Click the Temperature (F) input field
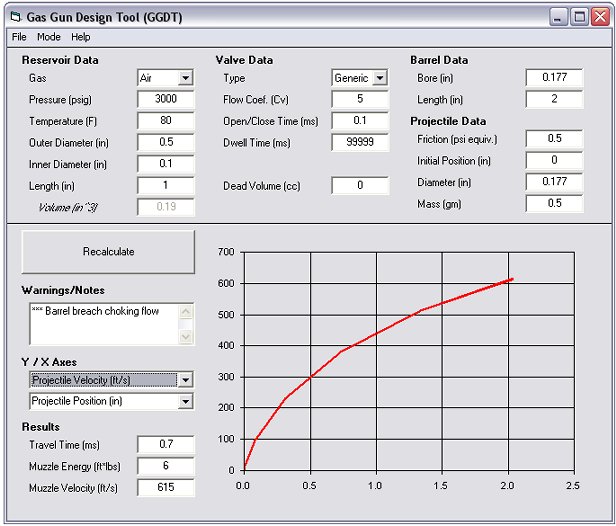 tap(166, 121)
